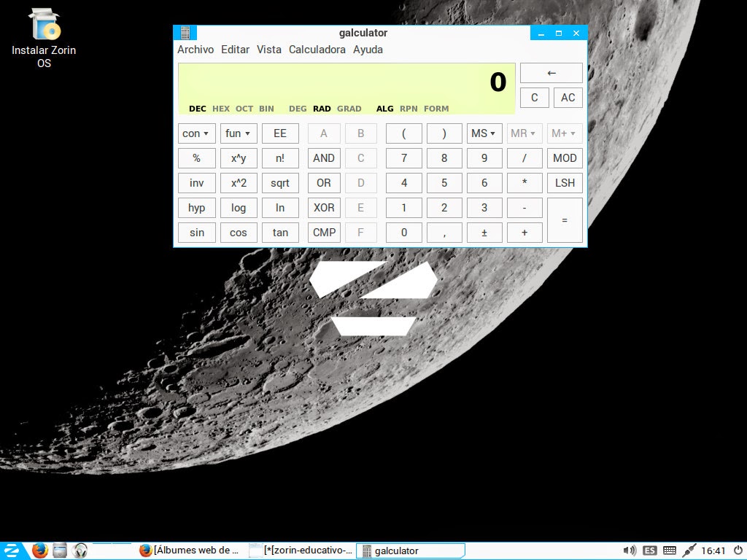Open the MS memory store dropdown
This screenshot has height=560, width=747.
484,133
